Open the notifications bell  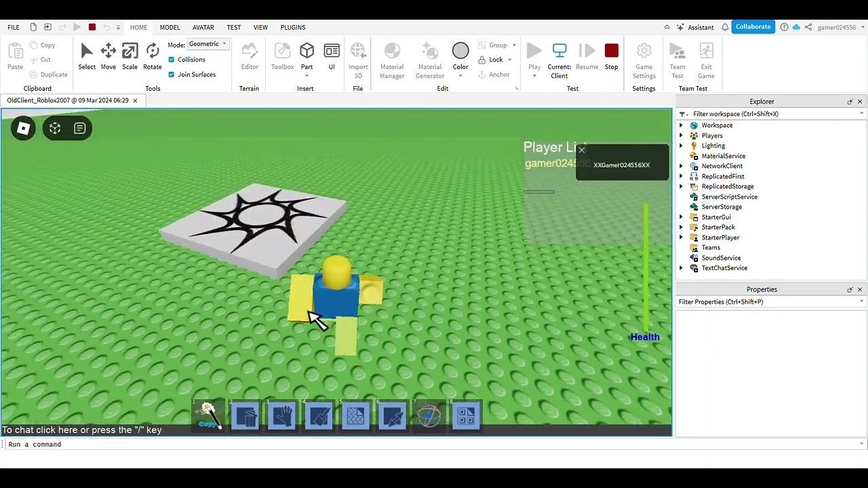tap(725, 27)
